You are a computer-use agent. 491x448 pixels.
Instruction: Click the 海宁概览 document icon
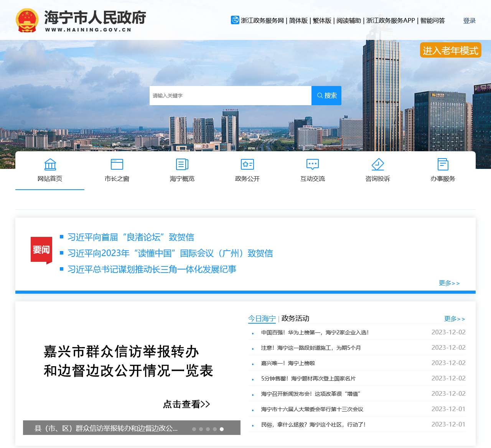pos(182,164)
